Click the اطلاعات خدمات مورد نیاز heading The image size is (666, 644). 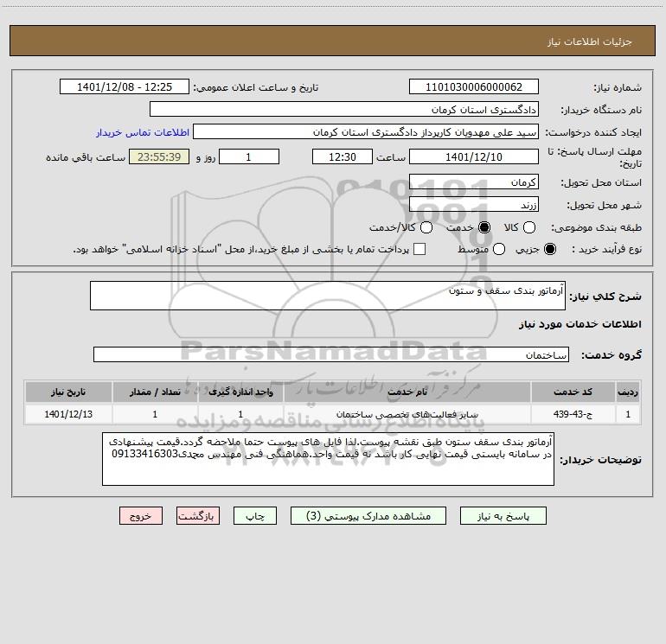580,324
